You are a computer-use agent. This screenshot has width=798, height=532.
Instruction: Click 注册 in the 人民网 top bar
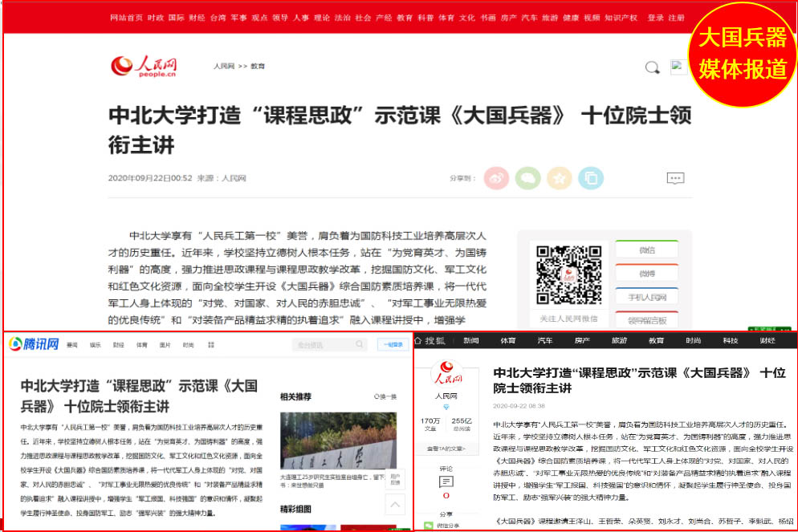(x=676, y=18)
